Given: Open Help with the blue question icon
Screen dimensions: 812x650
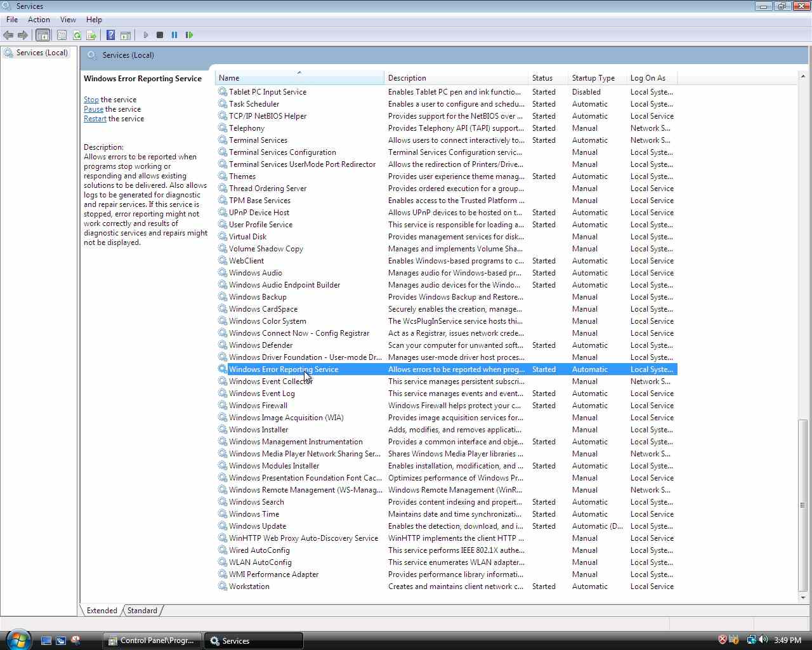Looking at the screenshot, I should tap(110, 35).
